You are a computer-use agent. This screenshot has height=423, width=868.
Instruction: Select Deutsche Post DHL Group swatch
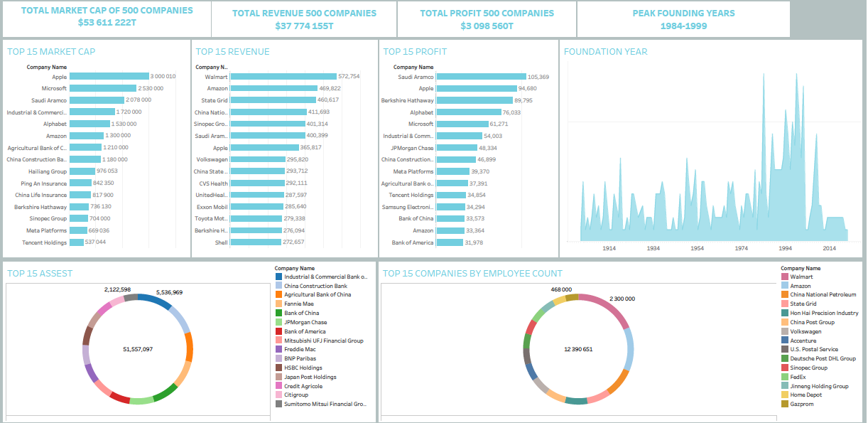[x=784, y=359]
